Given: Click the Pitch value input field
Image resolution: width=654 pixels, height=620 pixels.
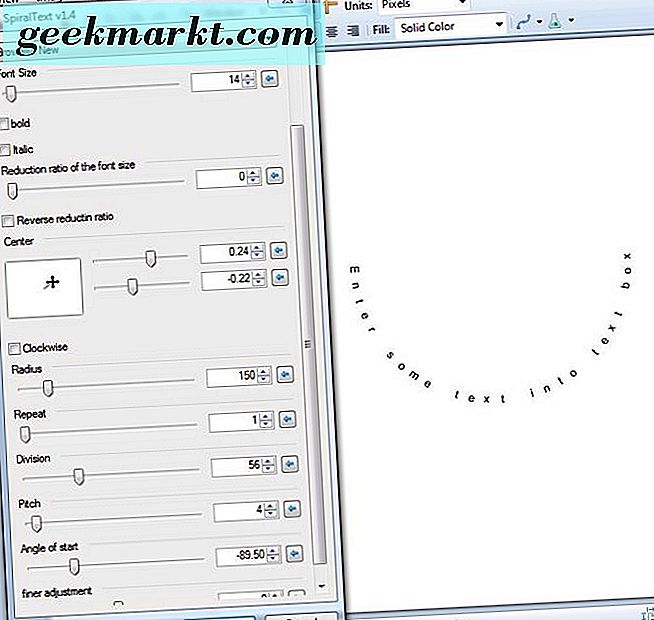Looking at the screenshot, I should [237, 511].
